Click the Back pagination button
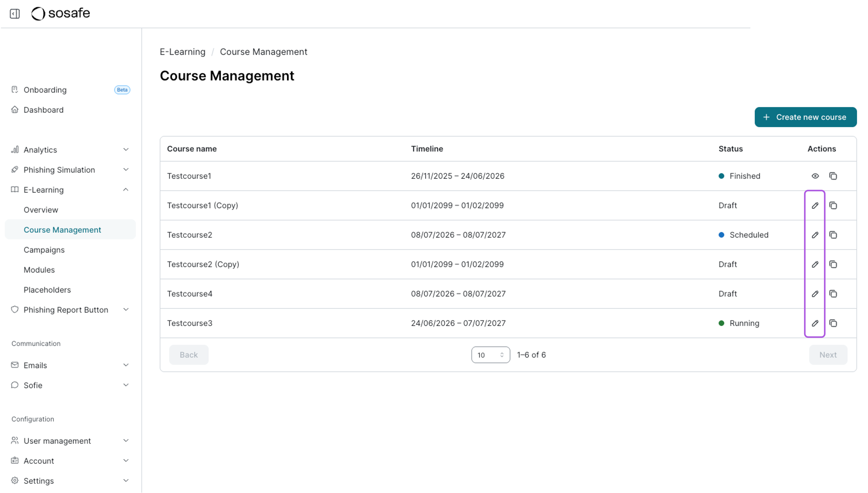Image resolution: width=868 pixels, height=493 pixels. click(189, 355)
